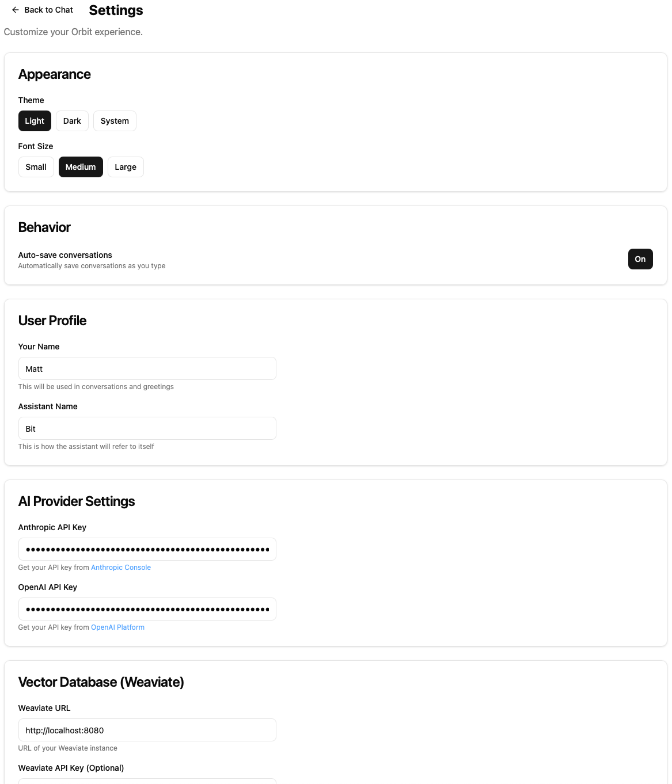Viewport: 672px width, 784px height.
Task: Click the Vector Database section heading
Action: (x=101, y=682)
